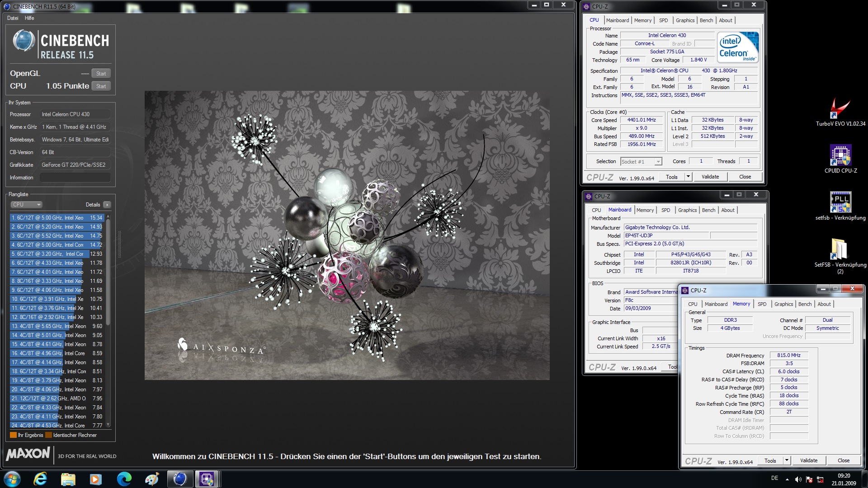Switch to Bench tab in Memory CPU-Z window
This screenshot has height=488, width=868.
805,304
